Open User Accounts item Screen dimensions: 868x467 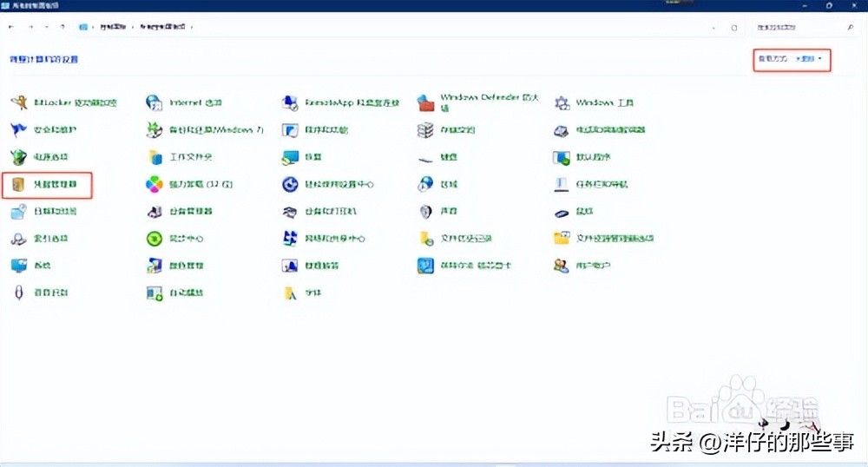click(x=582, y=266)
